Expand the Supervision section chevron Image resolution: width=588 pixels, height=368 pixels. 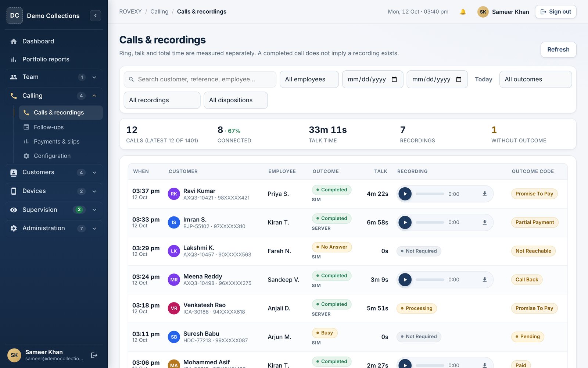(x=94, y=210)
